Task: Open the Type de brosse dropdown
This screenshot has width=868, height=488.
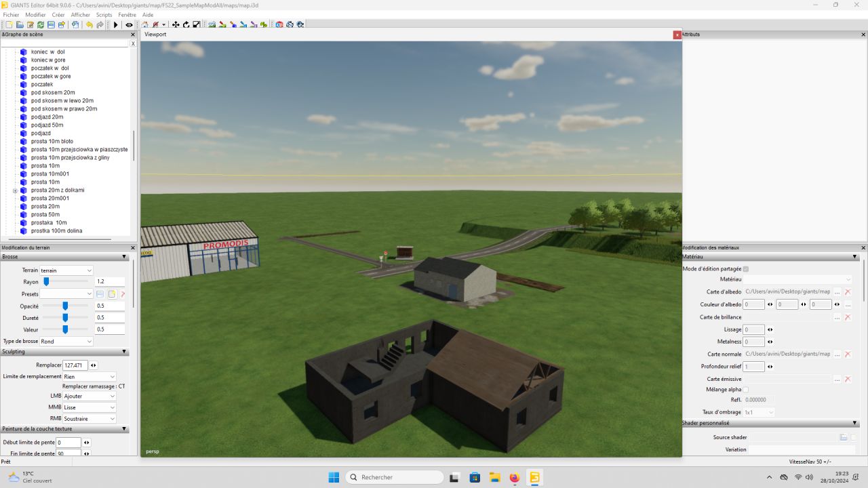Action: 66,342
